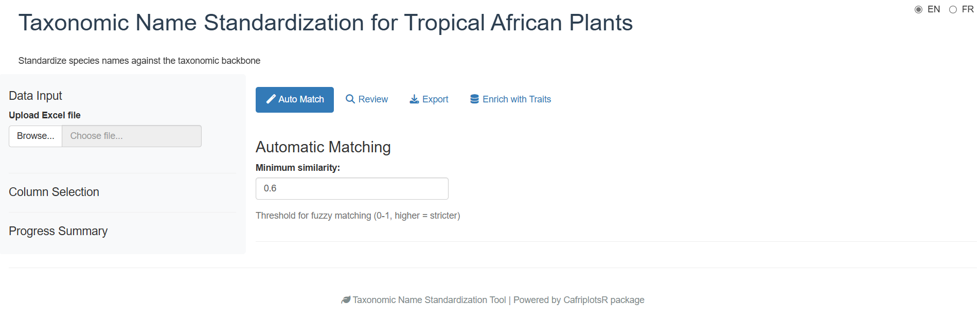
Task: Click the leaf icon in the footer
Action: (346, 300)
